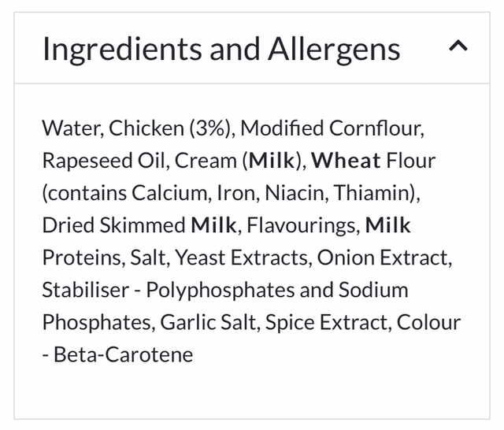This screenshot has width=504, height=430.
Task: Click the Chicken (3%) ingredient text
Action: [x=174, y=128]
